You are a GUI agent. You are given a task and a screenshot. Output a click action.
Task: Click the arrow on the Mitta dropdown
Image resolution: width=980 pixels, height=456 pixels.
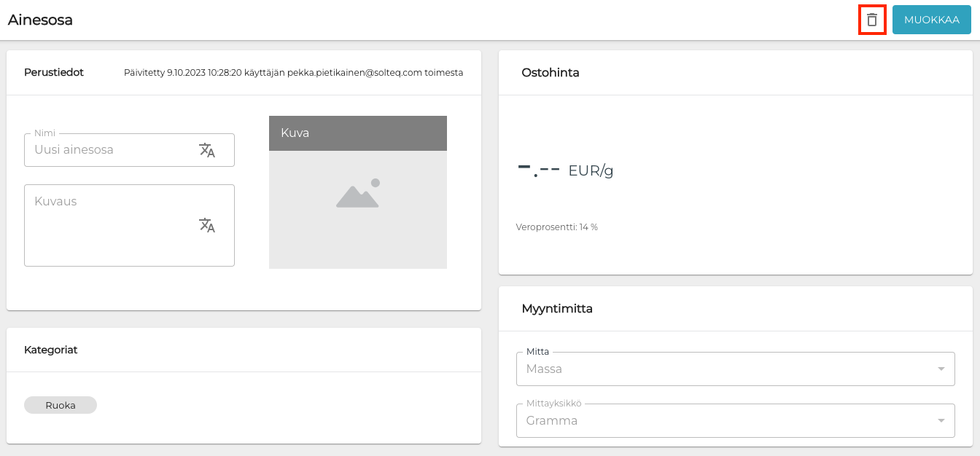tap(941, 369)
